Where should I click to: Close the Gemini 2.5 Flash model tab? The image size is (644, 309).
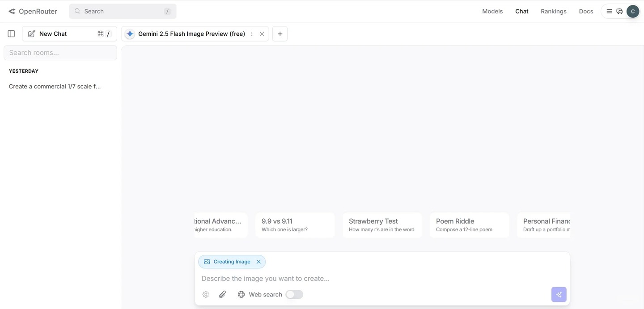[x=262, y=34]
